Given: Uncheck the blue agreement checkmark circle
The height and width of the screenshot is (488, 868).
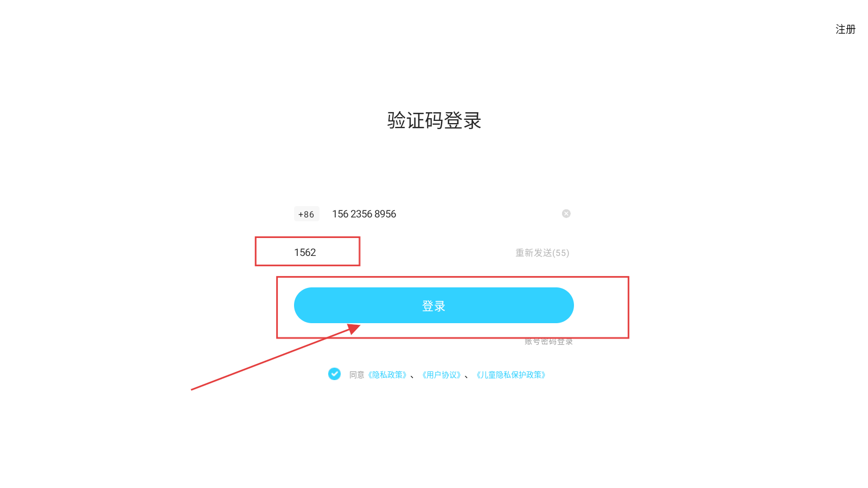Looking at the screenshot, I should pyautogui.click(x=334, y=374).
